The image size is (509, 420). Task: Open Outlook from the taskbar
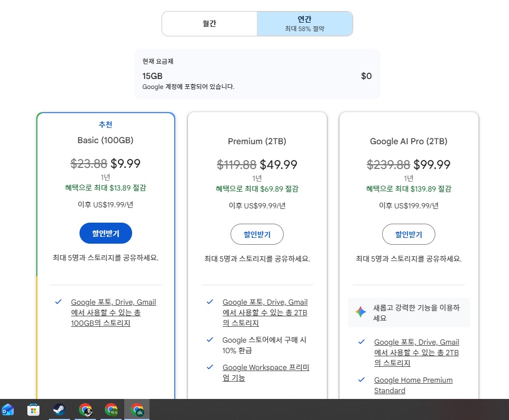coord(8,409)
